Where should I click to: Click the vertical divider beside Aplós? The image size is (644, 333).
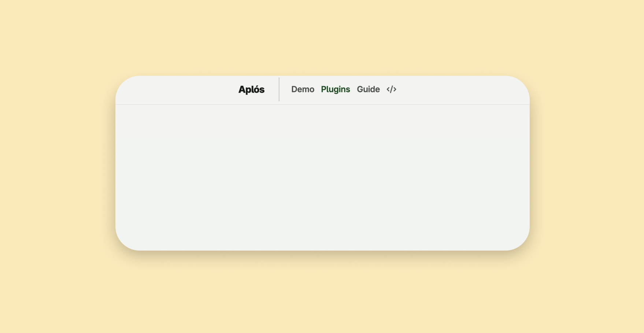tap(279, 89)
